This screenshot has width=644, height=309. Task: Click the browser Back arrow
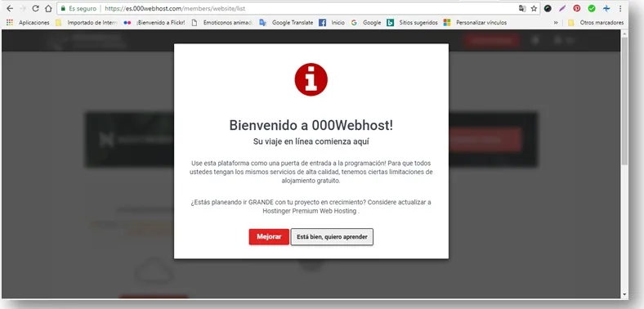coord(10,8)
